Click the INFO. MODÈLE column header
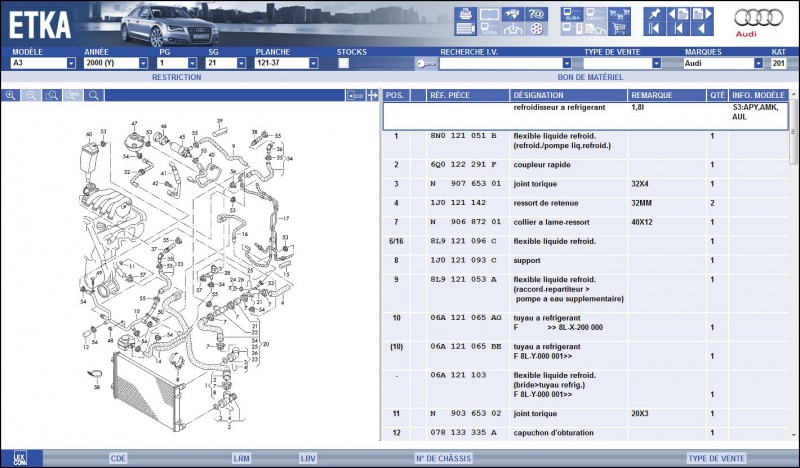The image size is (800, 468). (759, 95)
